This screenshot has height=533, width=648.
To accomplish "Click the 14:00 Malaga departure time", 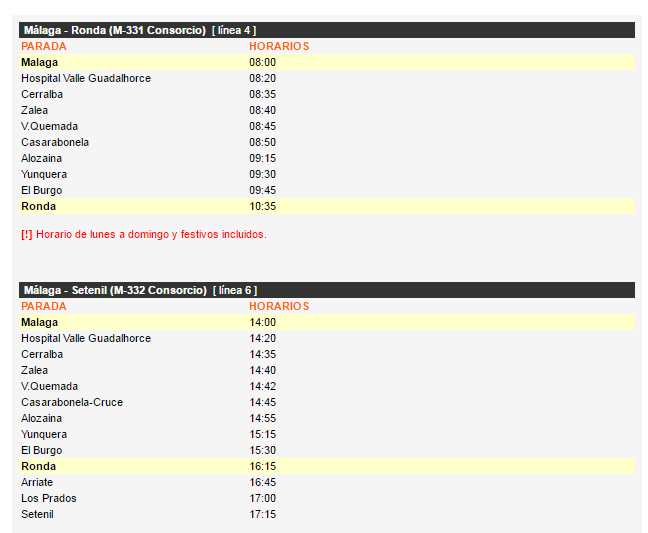I will coord(262,323).
